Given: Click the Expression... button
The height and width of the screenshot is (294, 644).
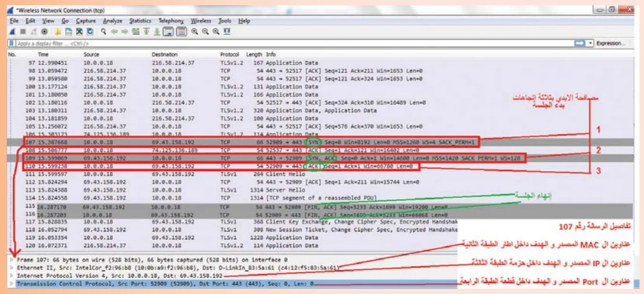Looking at the screenshot, I should click(x=610, y=43).
